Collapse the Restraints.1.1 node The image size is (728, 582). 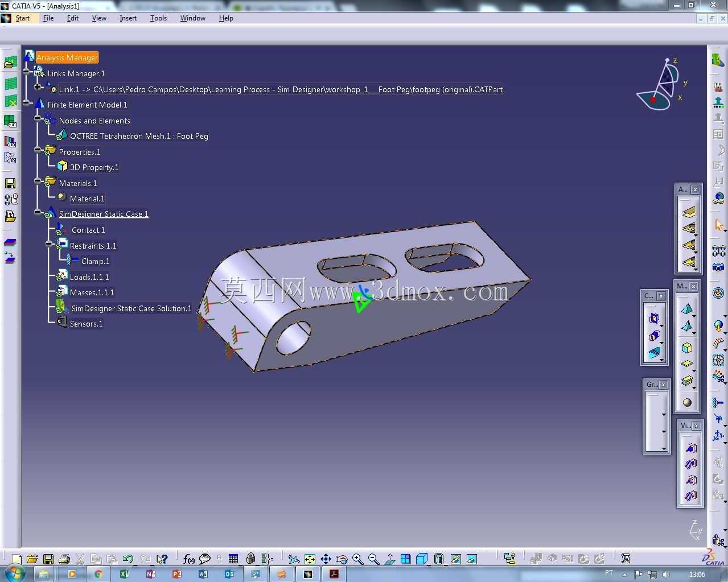49,244
